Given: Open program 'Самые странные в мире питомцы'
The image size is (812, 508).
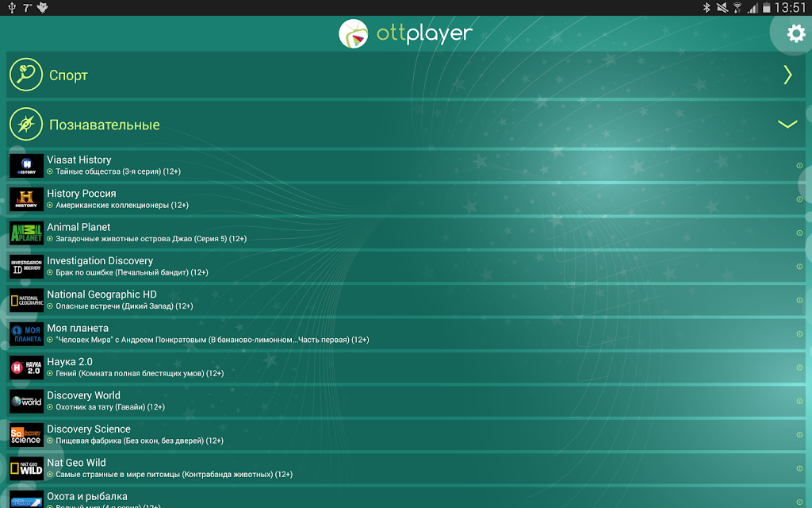Looking at the screenshot, I should (x=174, y=475).
